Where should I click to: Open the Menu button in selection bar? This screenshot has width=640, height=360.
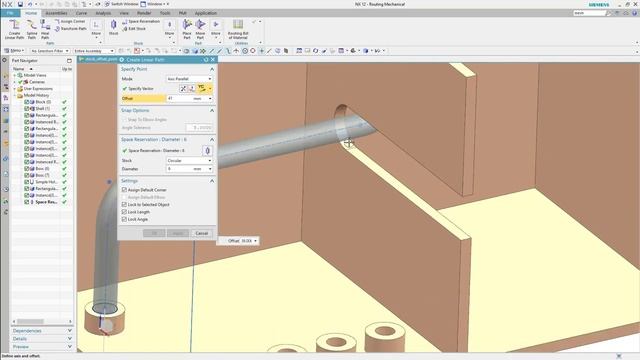(14, 51)
